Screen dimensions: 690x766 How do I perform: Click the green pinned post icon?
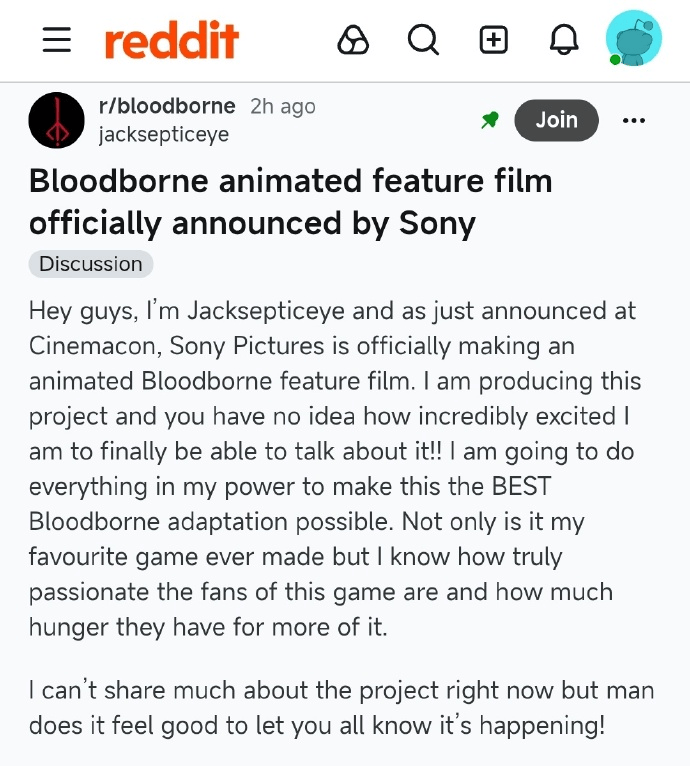[489, 121]
